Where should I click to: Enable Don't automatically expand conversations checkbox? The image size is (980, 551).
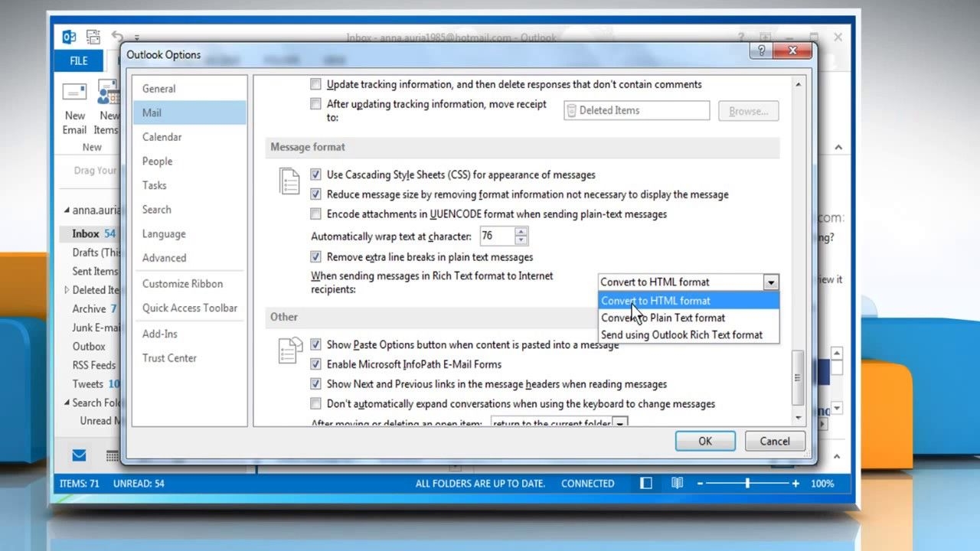click(x=315, y=403)
